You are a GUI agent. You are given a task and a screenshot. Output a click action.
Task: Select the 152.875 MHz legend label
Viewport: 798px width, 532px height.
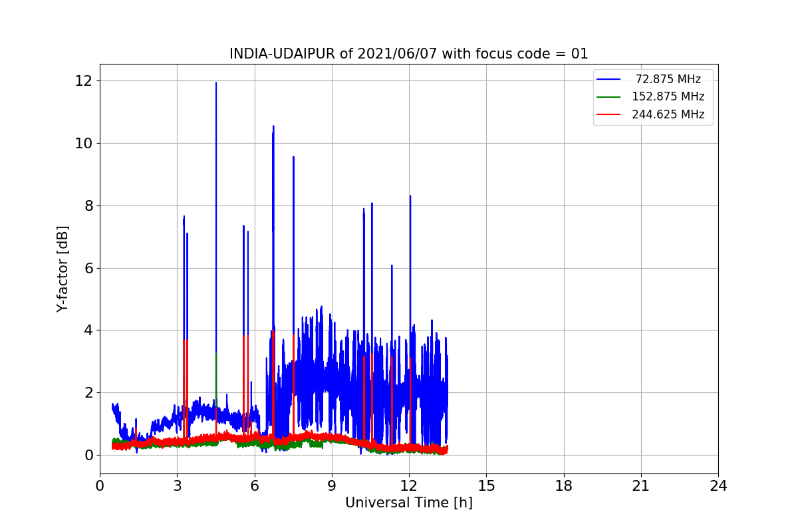click(x=668, y=96)
